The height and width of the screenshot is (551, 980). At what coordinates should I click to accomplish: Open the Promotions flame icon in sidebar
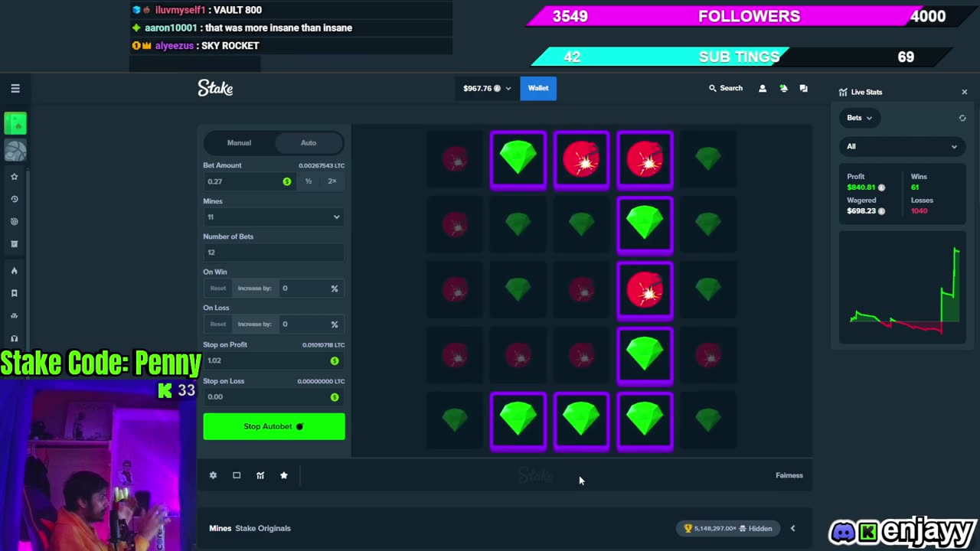pyautogui.click(x=14, y=271)
